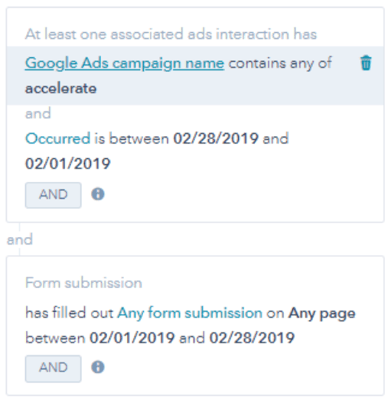Screen dimensions: 391x402
Task: Click the 'has filled out' filter text
Action: pyautogui.click(x=69, y=313)
